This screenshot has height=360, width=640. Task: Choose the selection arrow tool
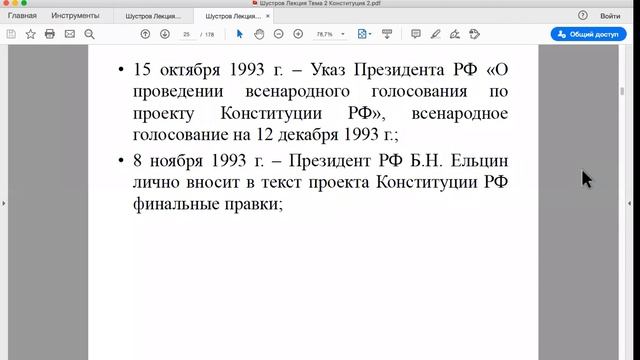[240, 34]
